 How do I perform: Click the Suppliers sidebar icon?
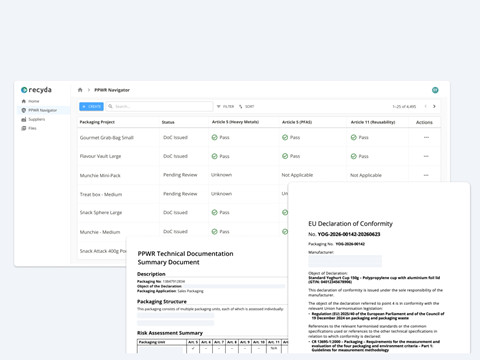point(24,119)
